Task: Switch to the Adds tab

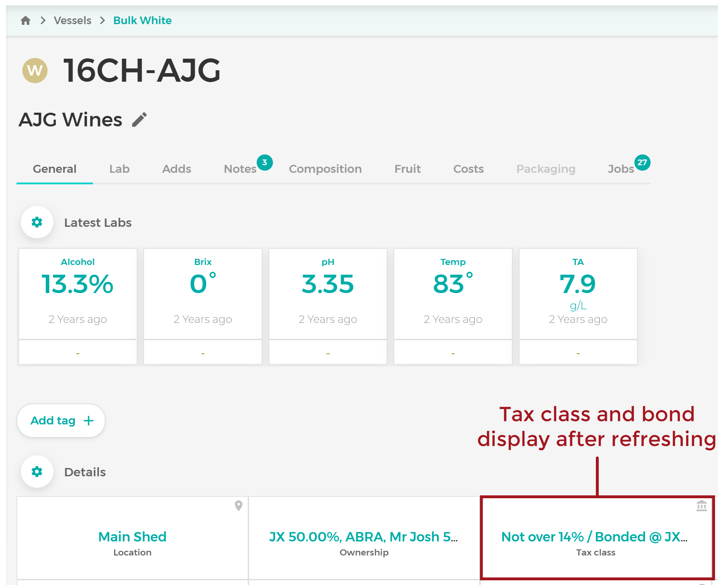Action: click(x=176, y=168)
